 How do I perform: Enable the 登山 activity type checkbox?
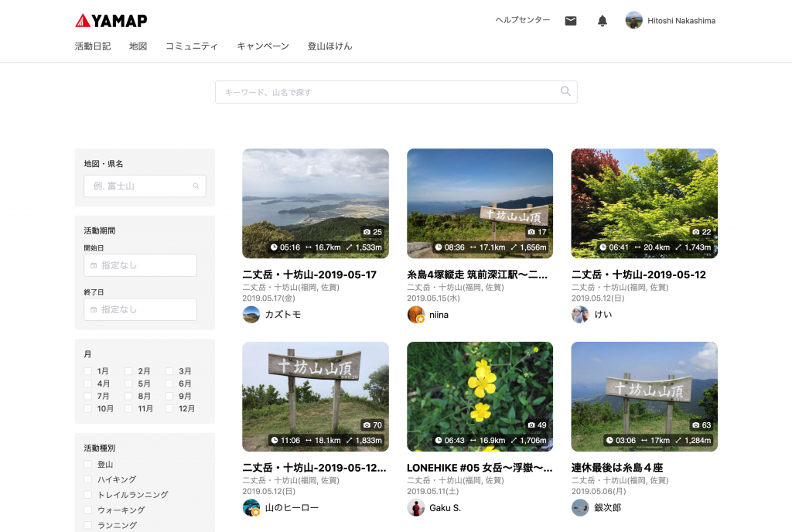click(x=88, y=465)
